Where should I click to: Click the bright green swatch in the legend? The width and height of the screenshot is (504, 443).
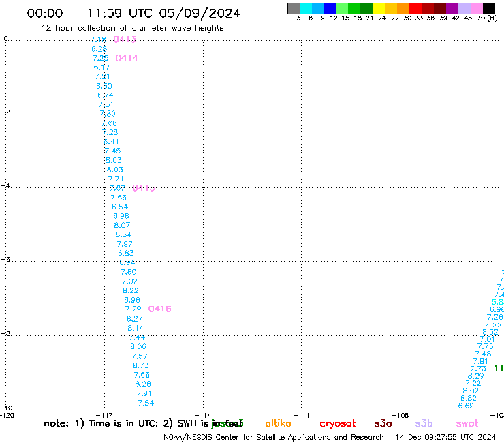click(x=342, y=8)
